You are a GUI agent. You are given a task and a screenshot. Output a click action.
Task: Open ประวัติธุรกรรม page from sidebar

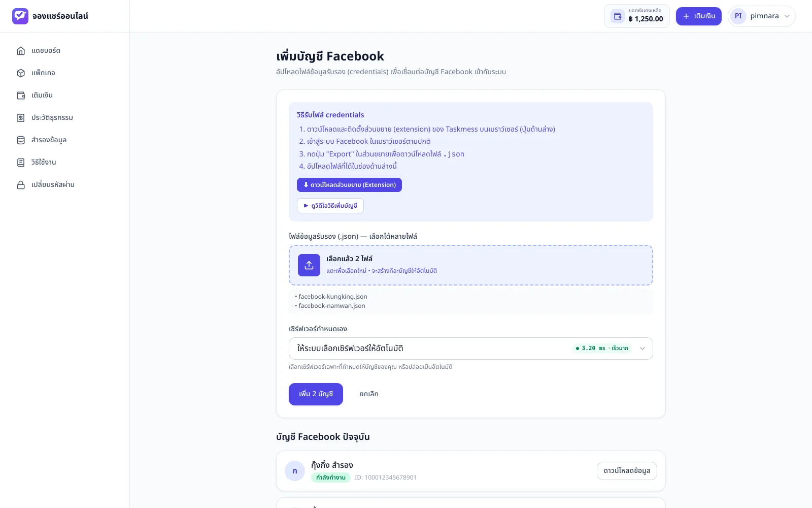click(x=65, y=118)
